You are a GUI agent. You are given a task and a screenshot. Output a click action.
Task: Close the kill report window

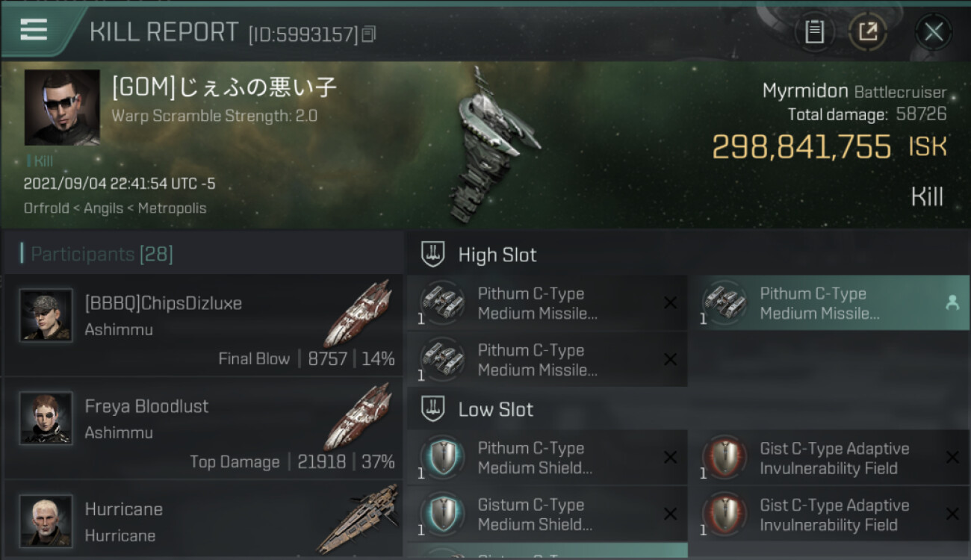pos(934,32)
